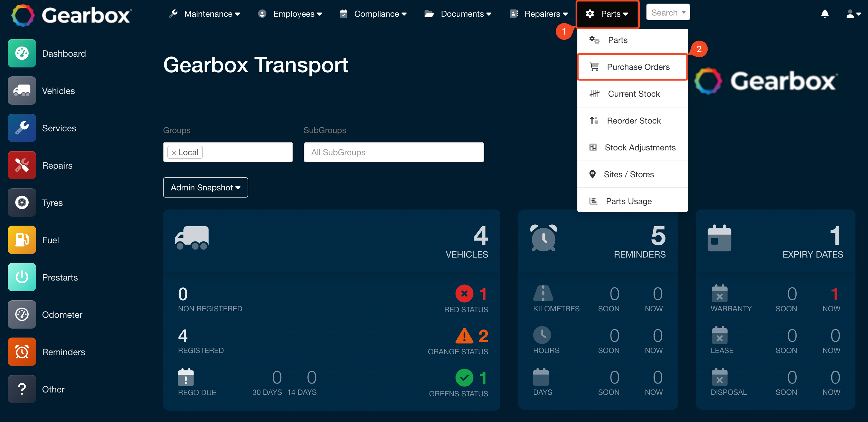Viewport: 868px width, 422px height.
Task: Click the Days calendar icon in Reminders card
Action: coord(541,377)
